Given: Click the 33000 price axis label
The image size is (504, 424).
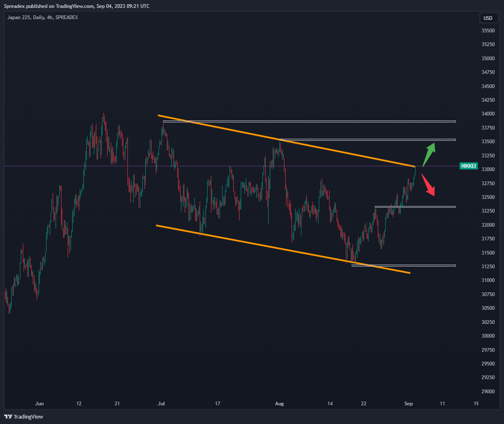Looking at the screenshot, I should pos(488,169).
